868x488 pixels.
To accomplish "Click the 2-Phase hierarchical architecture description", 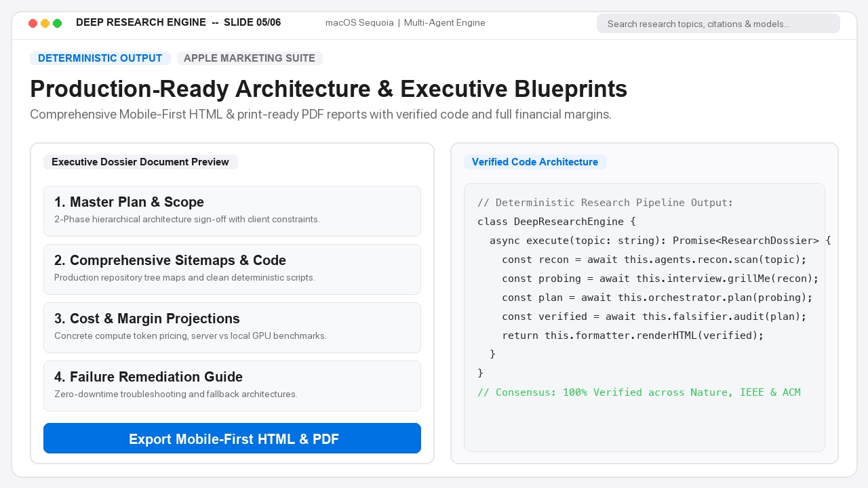I will [187, 220].
